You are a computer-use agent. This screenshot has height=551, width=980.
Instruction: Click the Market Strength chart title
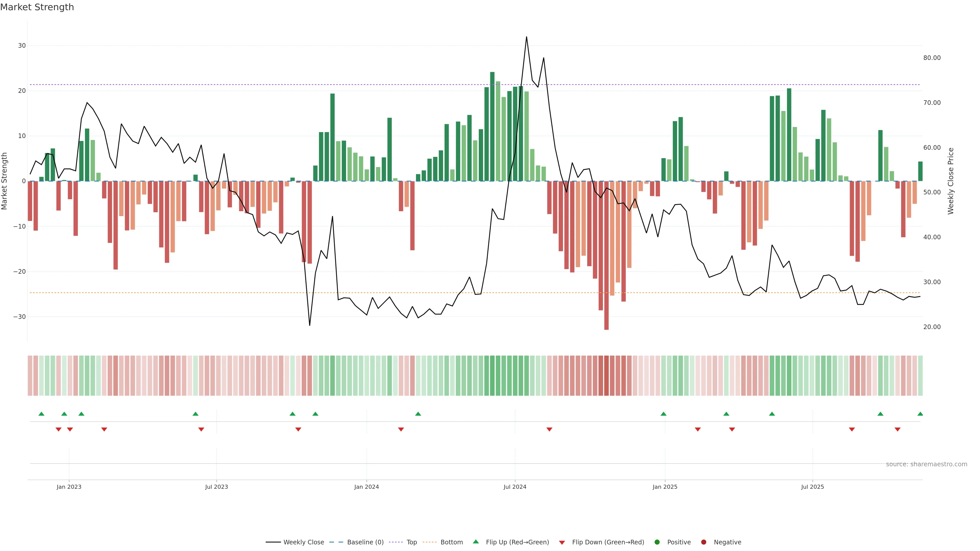(37, 7)
